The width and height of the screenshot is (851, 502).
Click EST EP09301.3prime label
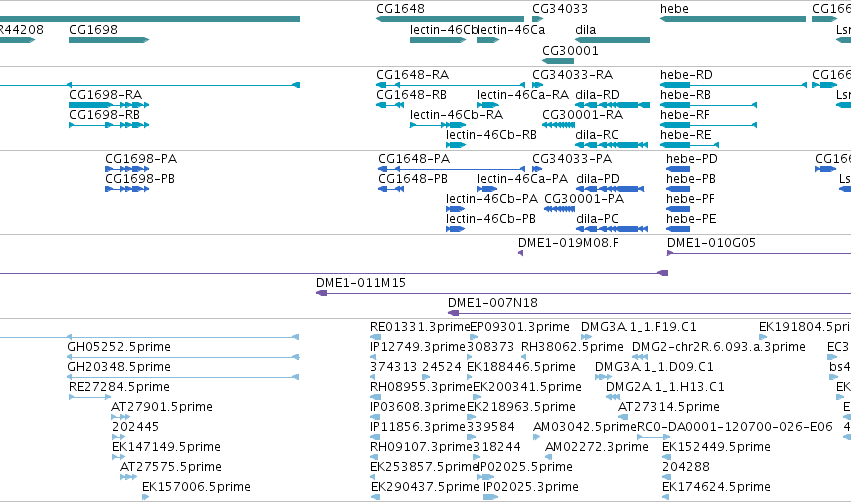(519, 327)
